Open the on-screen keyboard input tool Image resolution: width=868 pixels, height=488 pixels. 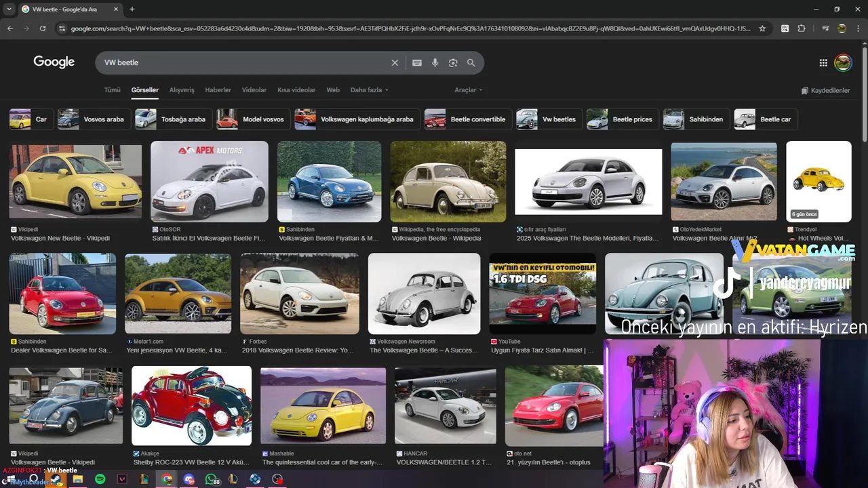[x=417, y=62]
